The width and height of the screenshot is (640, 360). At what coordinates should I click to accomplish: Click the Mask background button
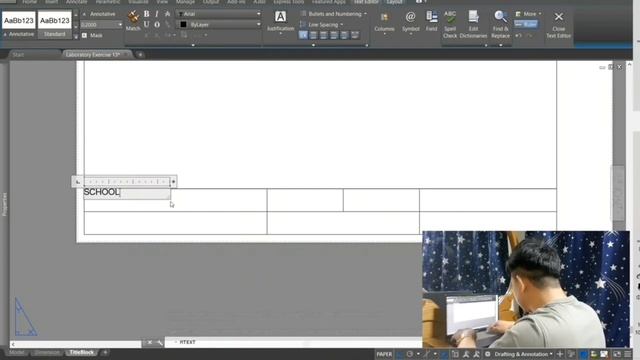92,36
